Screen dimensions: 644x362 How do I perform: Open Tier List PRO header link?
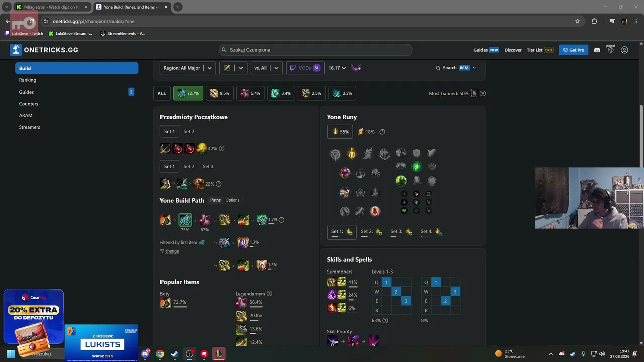pos(540,50)
